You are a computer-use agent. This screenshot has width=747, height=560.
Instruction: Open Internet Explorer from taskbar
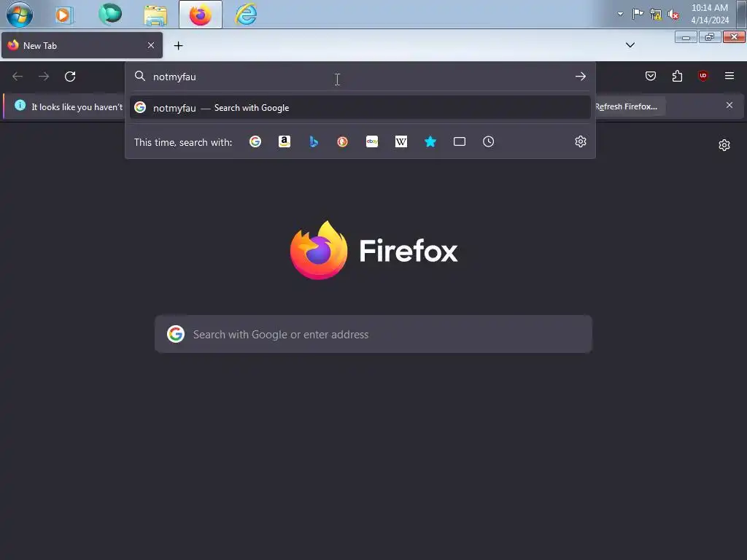(247, 15)
